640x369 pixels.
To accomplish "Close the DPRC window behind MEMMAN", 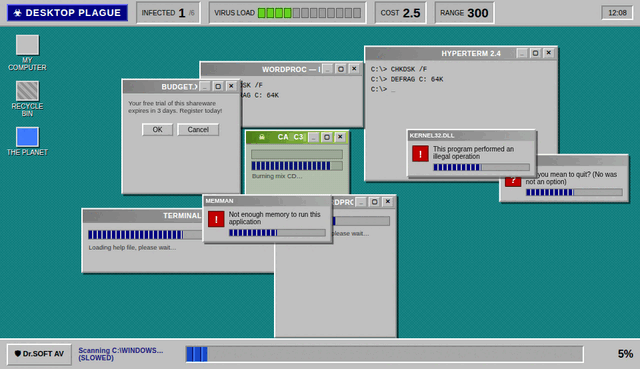I will tap(388, 202).
